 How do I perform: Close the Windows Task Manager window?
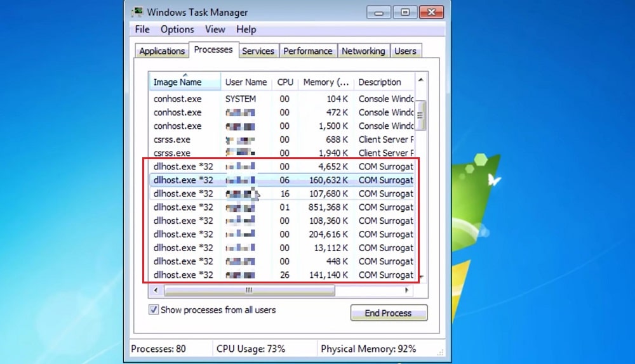click(x=431, y=12)
